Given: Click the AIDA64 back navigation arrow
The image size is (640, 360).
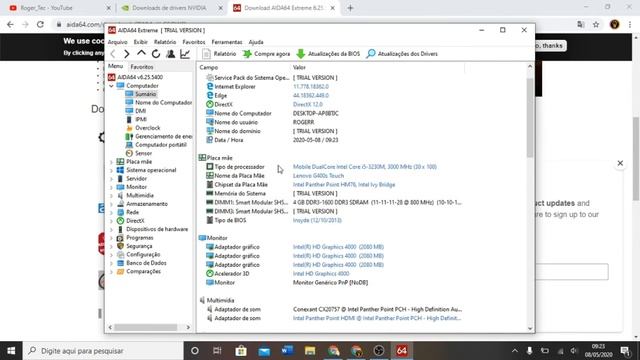Looking at the screenshot, I should click(113, 54).
